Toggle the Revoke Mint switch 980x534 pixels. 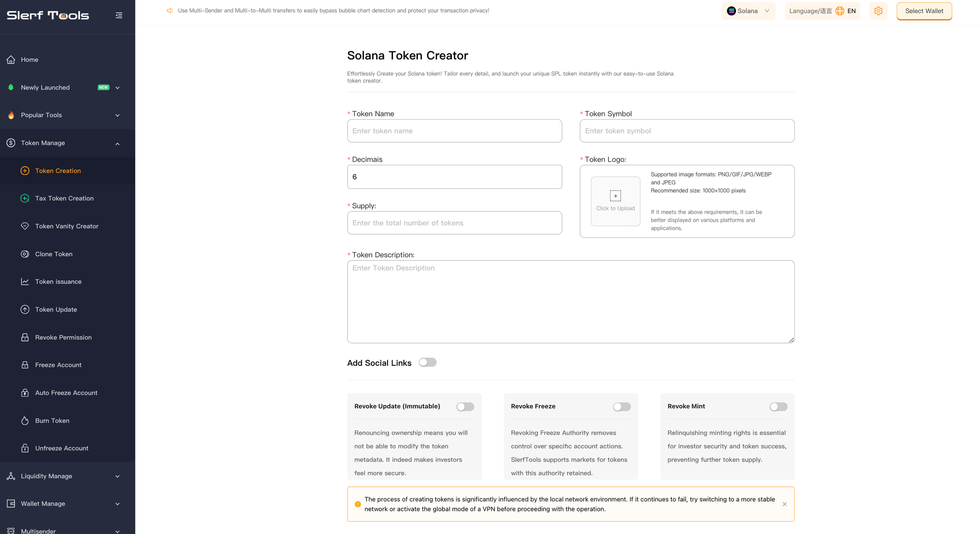click(x=778, y=407)
